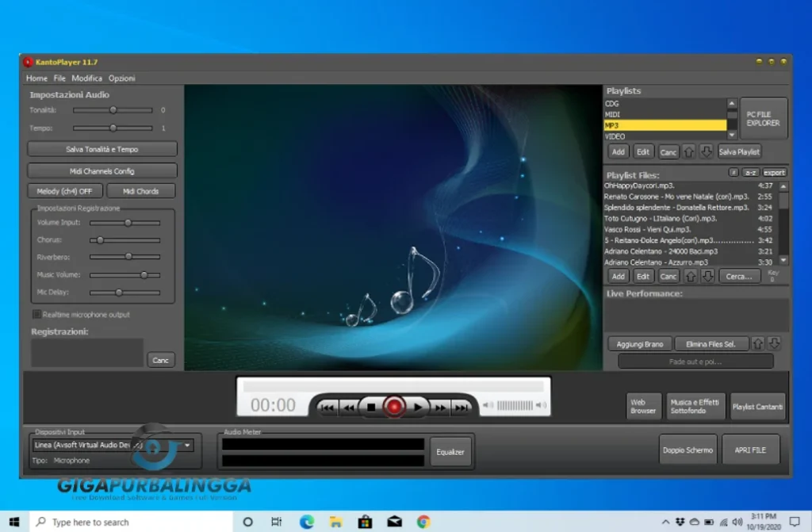Click the APRI FILE button

[750, 450]
